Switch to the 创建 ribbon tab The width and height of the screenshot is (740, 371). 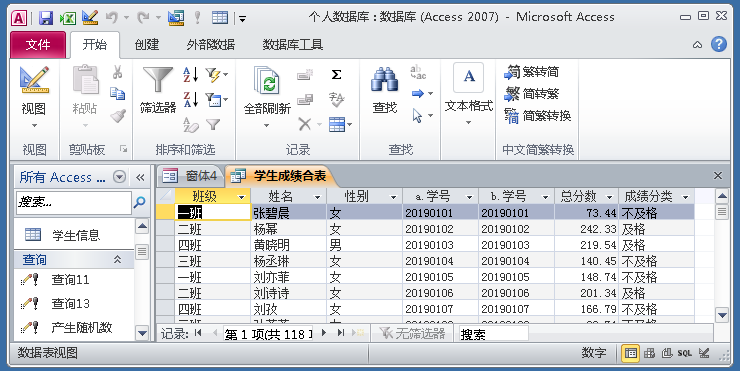pos(147,45)
